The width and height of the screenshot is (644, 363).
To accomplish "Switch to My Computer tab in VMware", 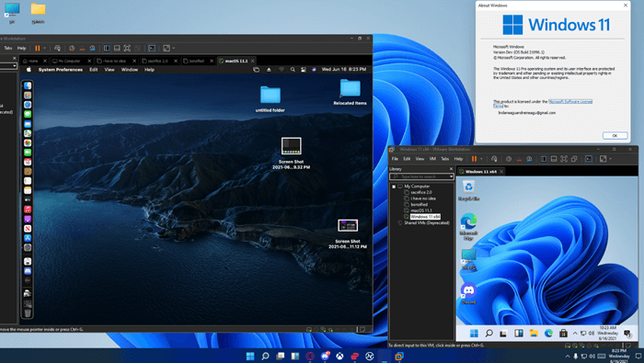I will tap(69, 61).
